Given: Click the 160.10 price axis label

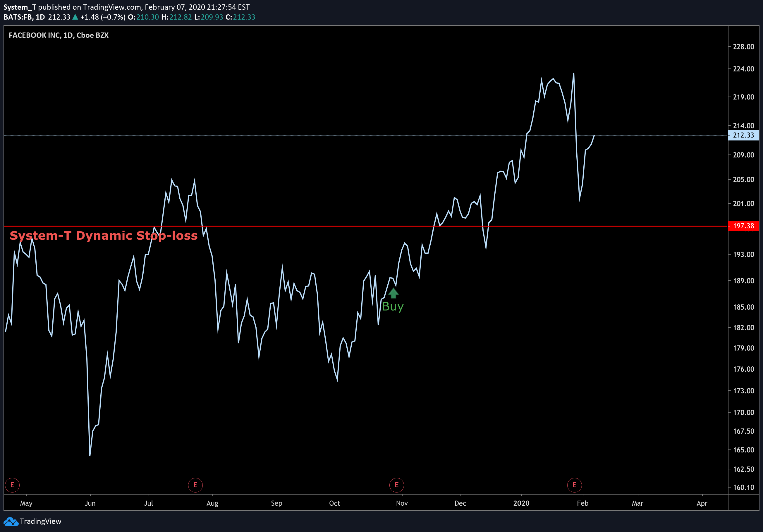Looking at the screenshot, I should 744,488.
